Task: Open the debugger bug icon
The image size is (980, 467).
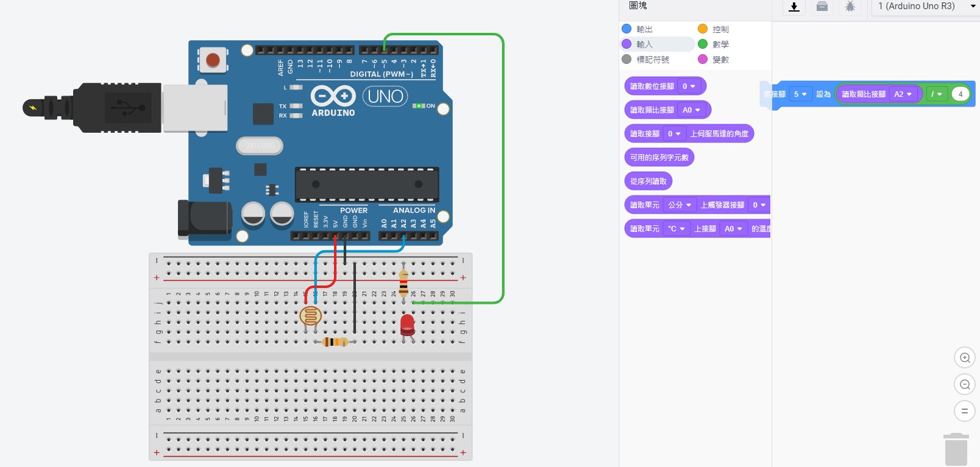Action: pyautogui.click(x=850, y=7)
